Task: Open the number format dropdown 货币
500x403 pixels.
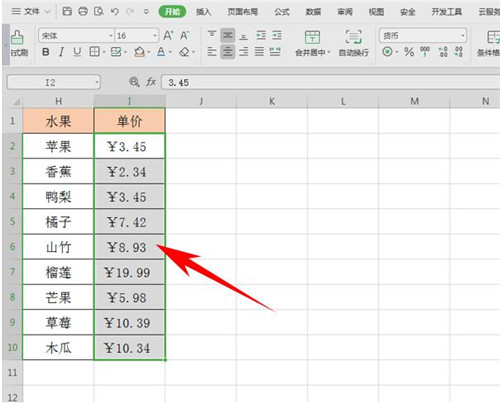Action: (463, 36)
